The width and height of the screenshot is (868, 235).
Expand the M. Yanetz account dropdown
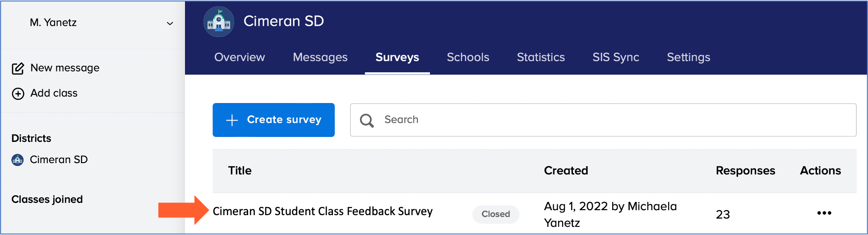(170, 23)
